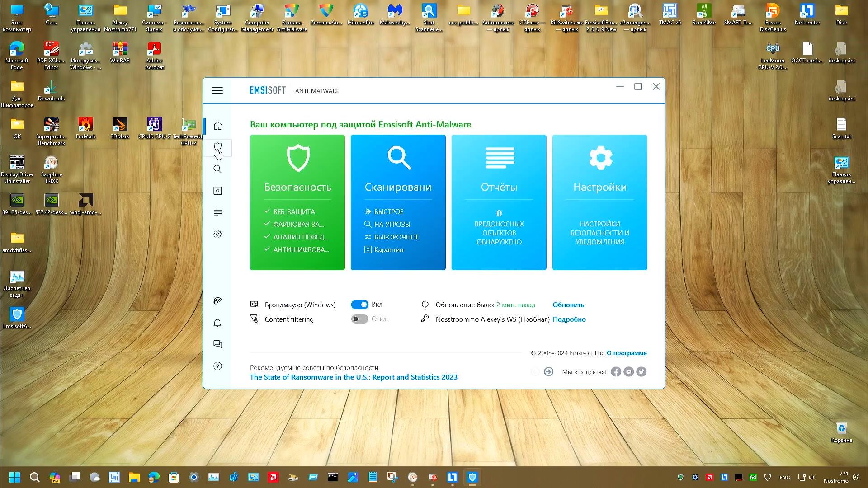Open the Подробно license details link

pyautogui.click(x=569, y=319)
